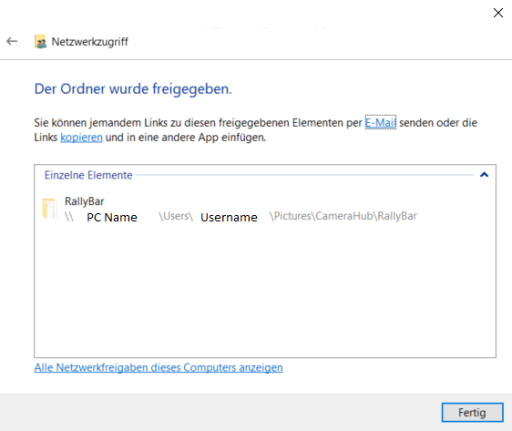This screenshot has width=512, height=431.
Task: Select the RallyBar item name
Action: click(84, 201)
